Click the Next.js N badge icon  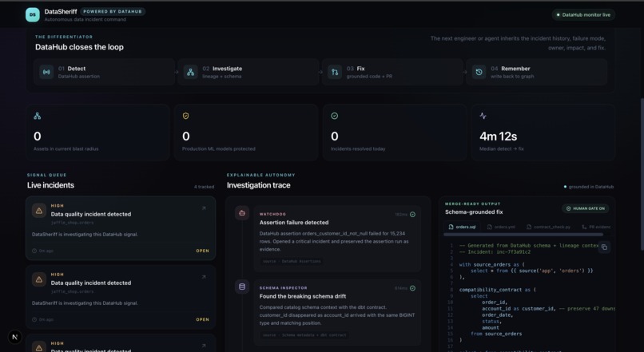(x=15, y=337)
